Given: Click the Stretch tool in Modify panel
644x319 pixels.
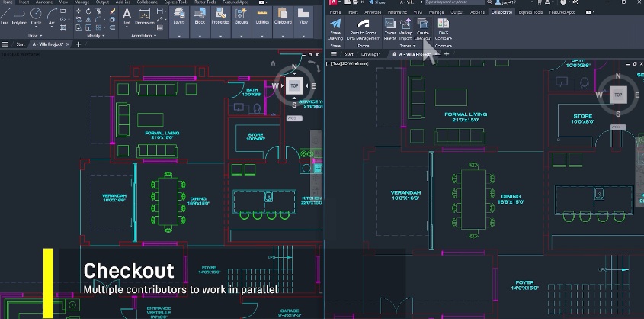Looking at the screenshot, I should pyautogui.click(x=78, y=27).
